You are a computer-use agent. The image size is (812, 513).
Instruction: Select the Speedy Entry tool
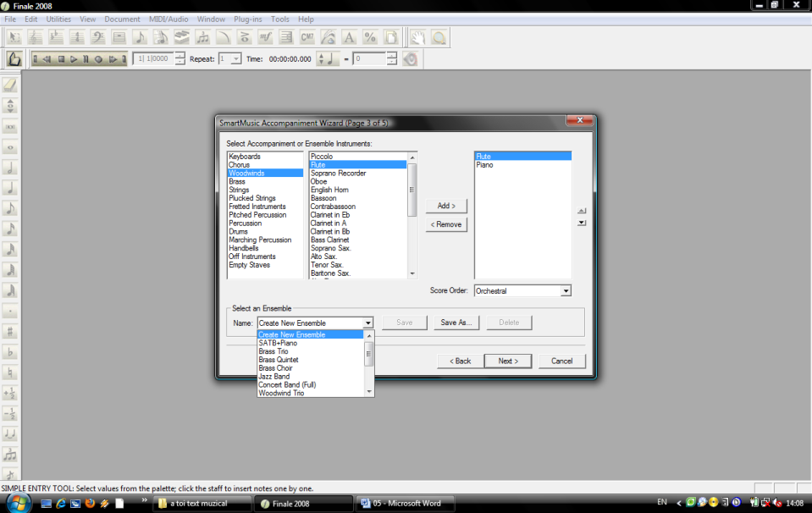(x=161, y=37)
